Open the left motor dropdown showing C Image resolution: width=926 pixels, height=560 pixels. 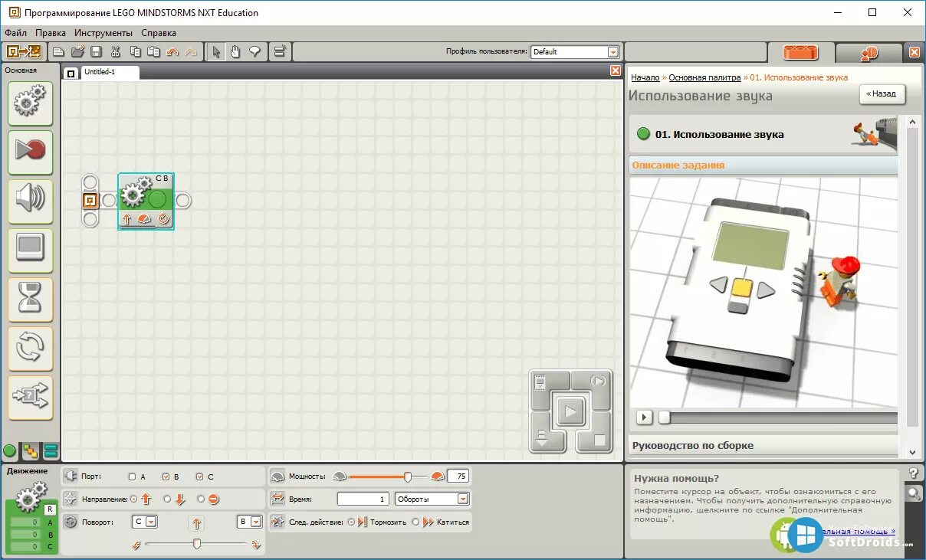pyautogui.click(x=145, y=522)
